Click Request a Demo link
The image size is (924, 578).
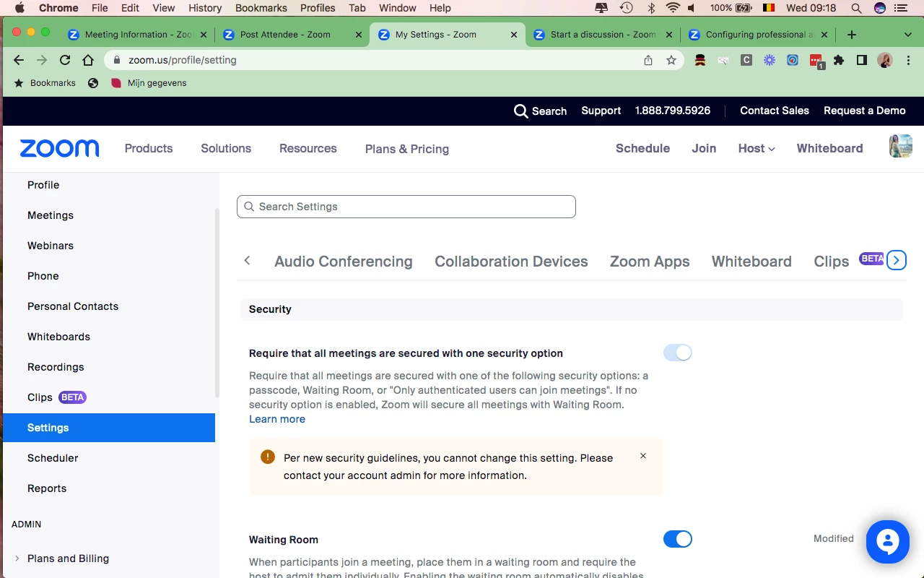[865, 111]
